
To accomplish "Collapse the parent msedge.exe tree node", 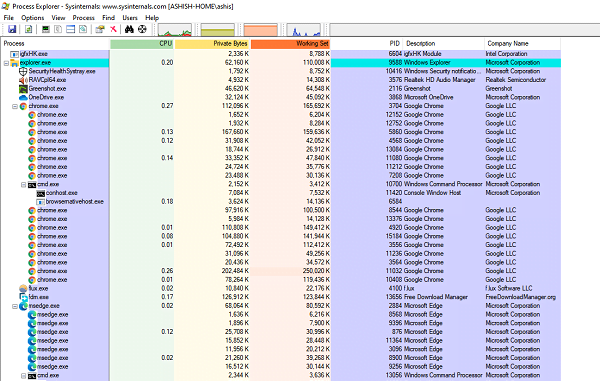I will (x=15, y=306).
